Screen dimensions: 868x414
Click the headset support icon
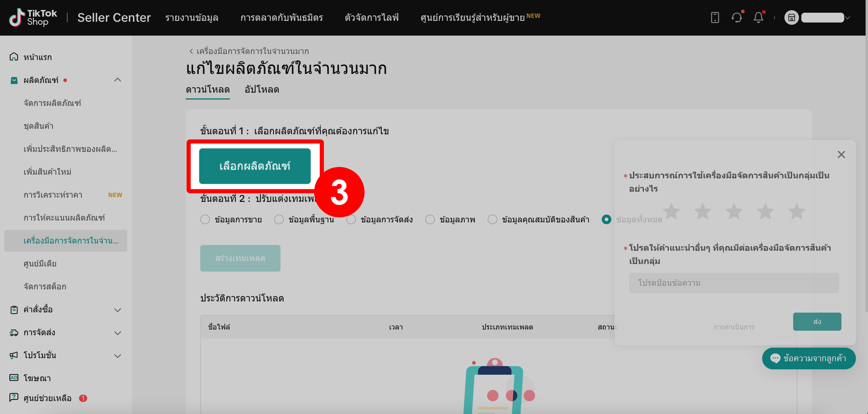click(737, 18)
